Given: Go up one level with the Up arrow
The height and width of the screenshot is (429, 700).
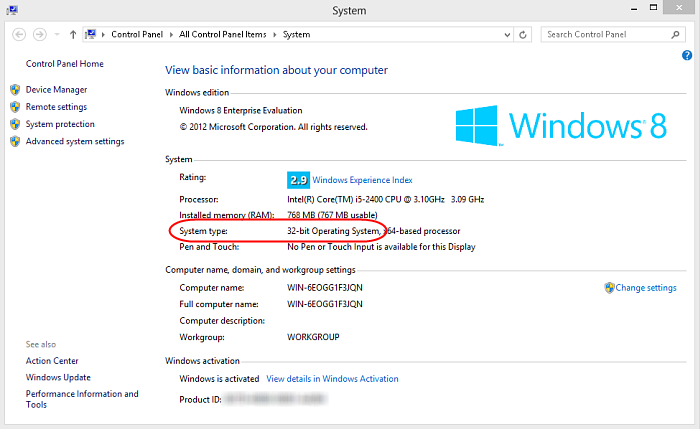Looking at the screenshot, I should tap(73, 34).
